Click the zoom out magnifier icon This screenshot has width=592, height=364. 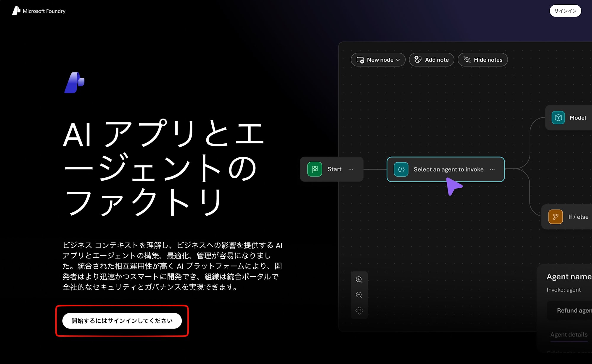pos(359,295)
